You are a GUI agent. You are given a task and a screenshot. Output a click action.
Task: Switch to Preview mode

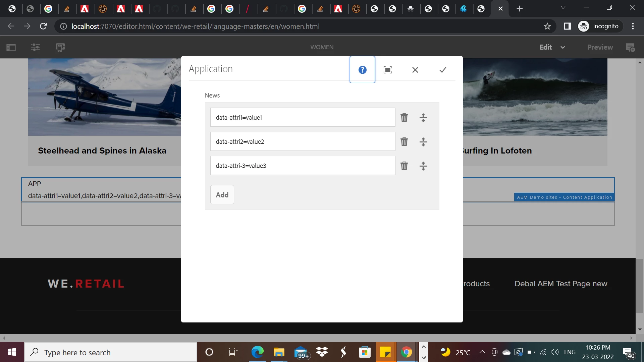tap(600, 47)
